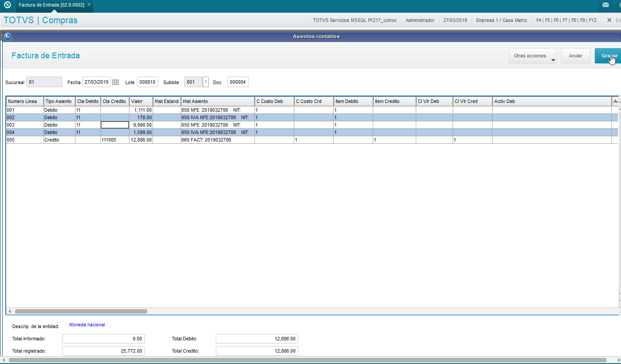Click the value 1,599.00 cell
Viewport: 621px width, 364px height.
click(141, 132)
